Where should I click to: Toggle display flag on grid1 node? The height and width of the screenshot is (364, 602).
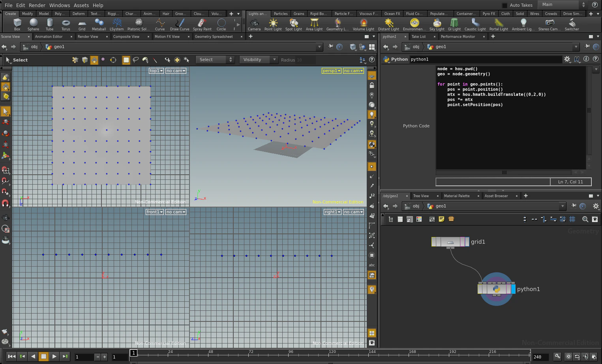click(x=467, y=242)
